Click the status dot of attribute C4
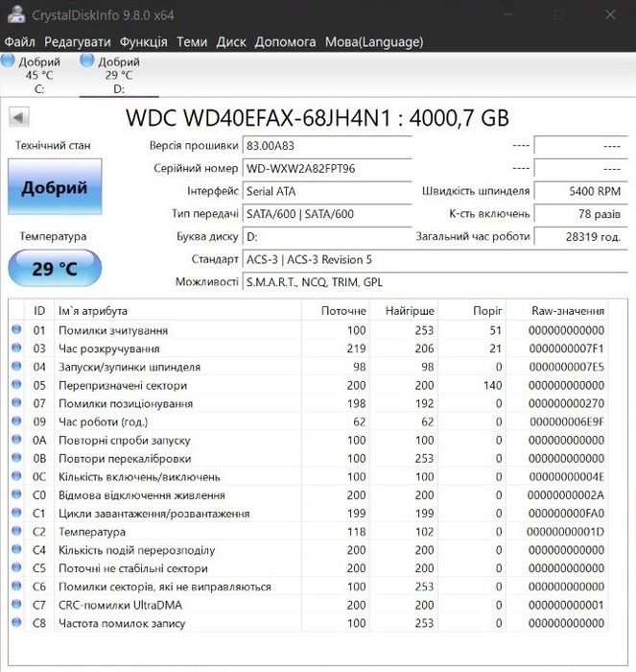Image resolution: width=636 pixels, height=672 pixels. click(16, 549)
